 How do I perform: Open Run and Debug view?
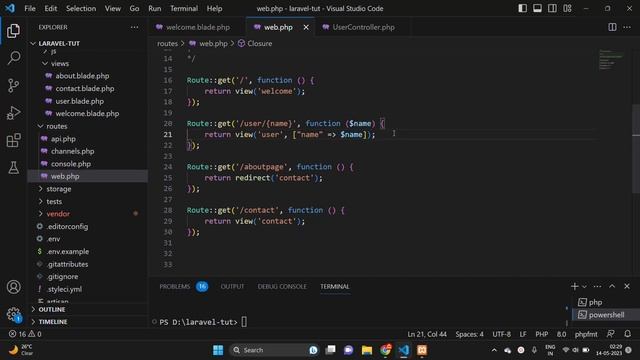(13, 113)
